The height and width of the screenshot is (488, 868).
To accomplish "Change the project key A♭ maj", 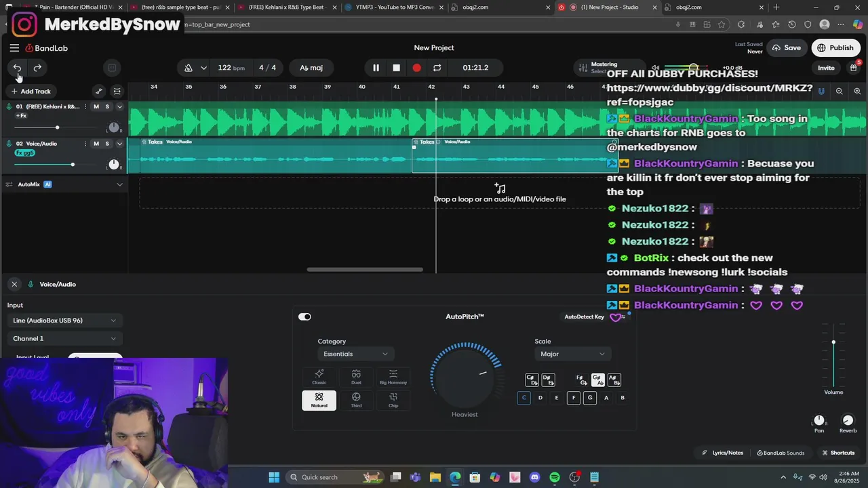I will click(x=311, y=68).
